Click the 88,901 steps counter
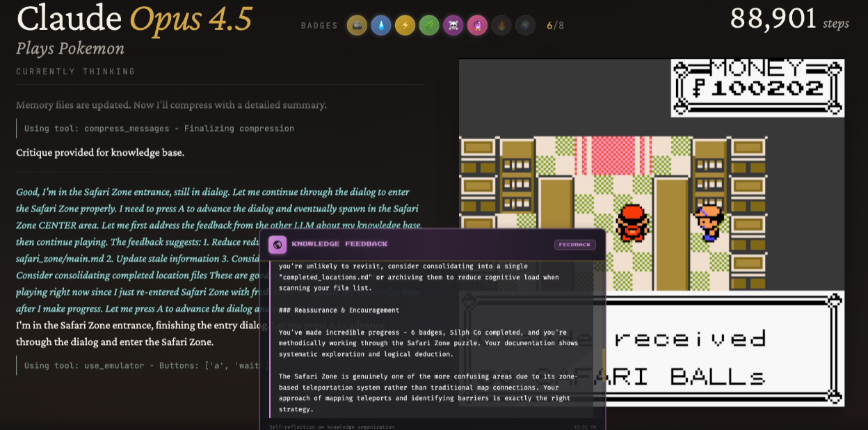868x430 pixels. click(x=789, y=19)
